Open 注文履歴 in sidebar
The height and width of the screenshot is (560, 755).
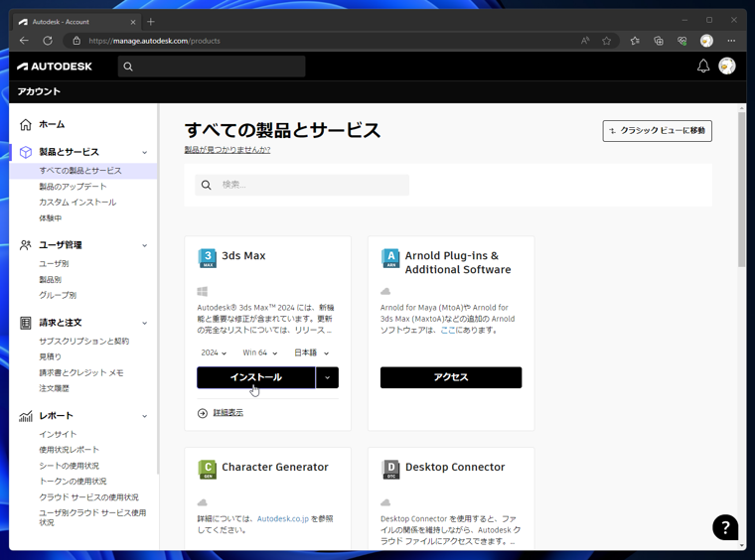pos(54,388)
